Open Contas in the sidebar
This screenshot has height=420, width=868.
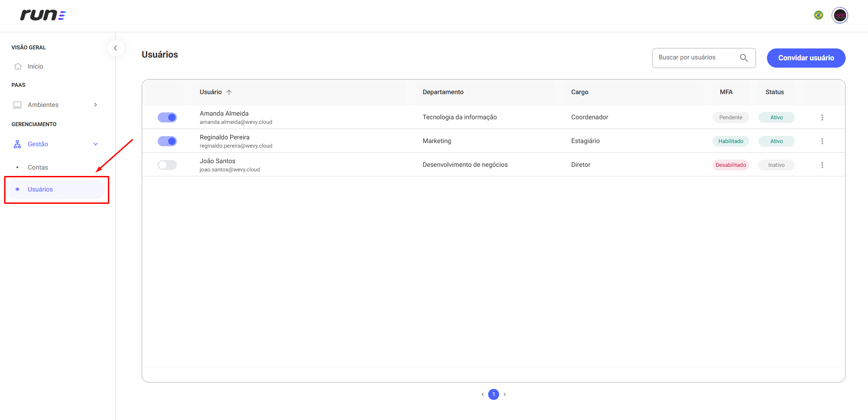(38, 167)
